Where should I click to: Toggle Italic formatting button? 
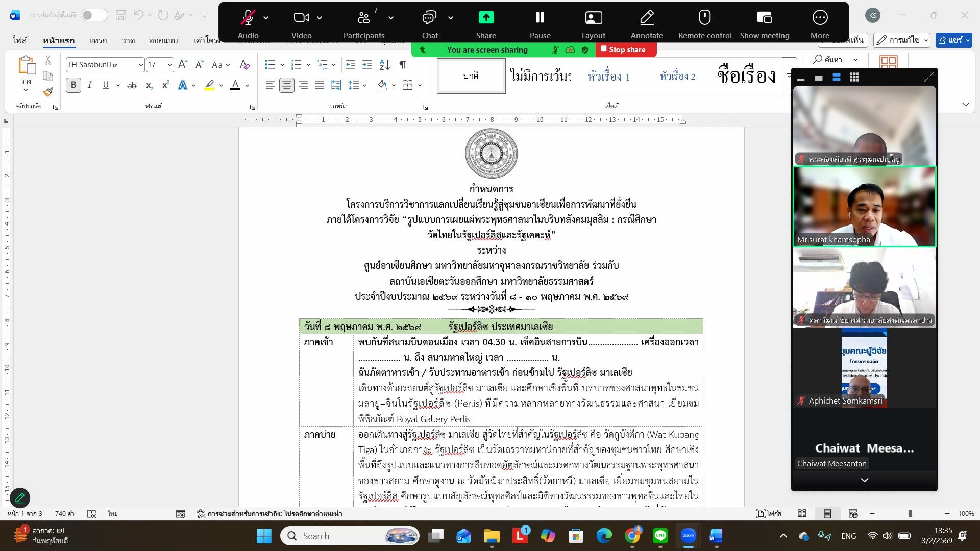click(x=89, y=85)
